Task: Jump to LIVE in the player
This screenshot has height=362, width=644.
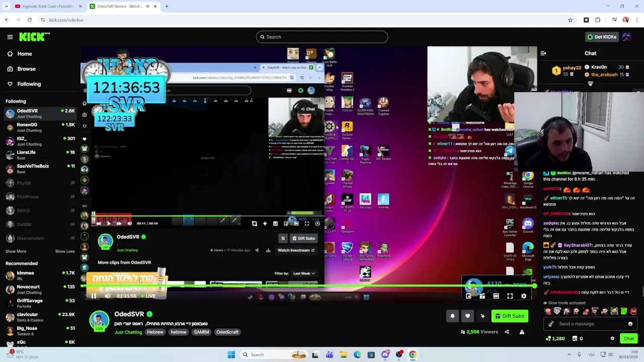Action: 147,296
